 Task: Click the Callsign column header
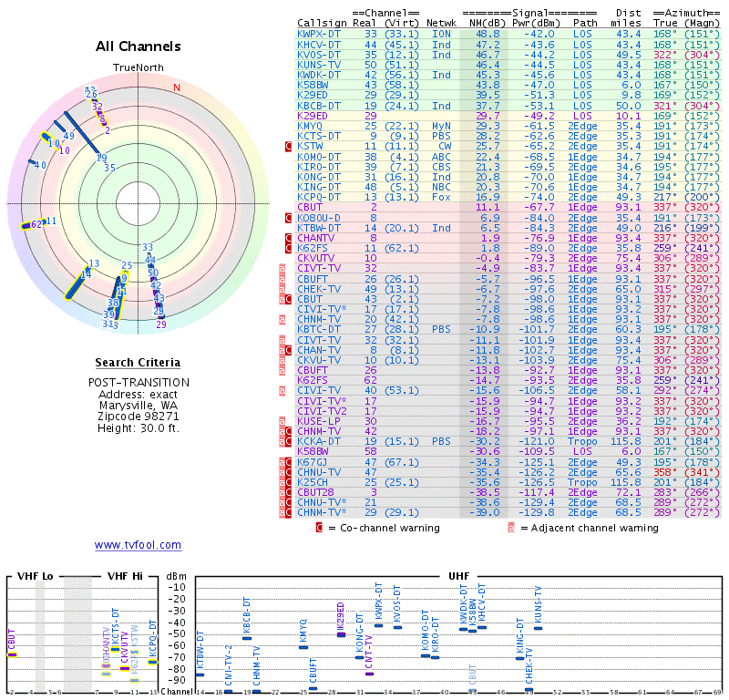[322, 23]
